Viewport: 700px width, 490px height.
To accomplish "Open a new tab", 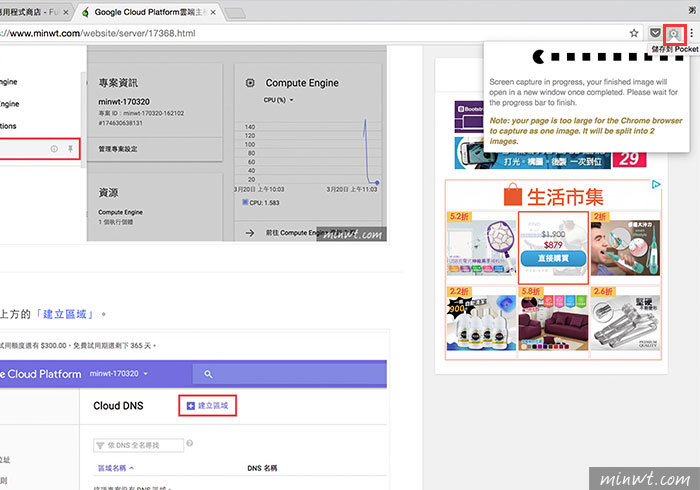I will (x=235, y=13).
